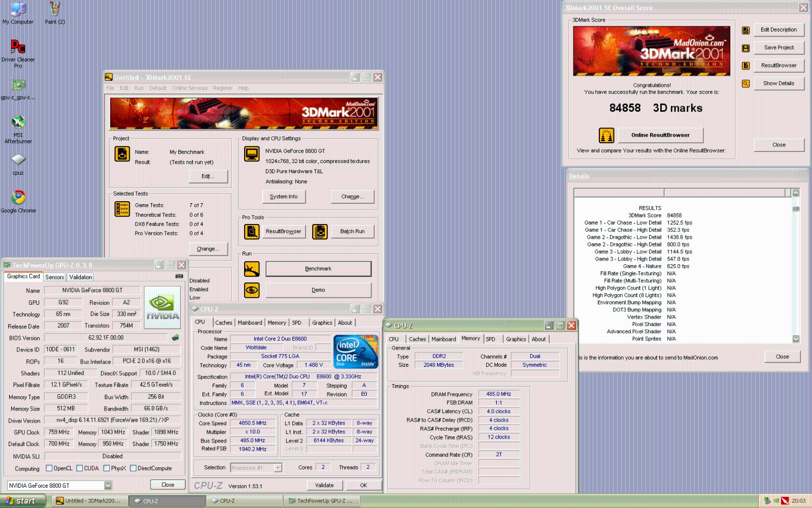Open the Run menu in 3DMark2001
Viewport: 812px width, 508px height.
[139, 88]
